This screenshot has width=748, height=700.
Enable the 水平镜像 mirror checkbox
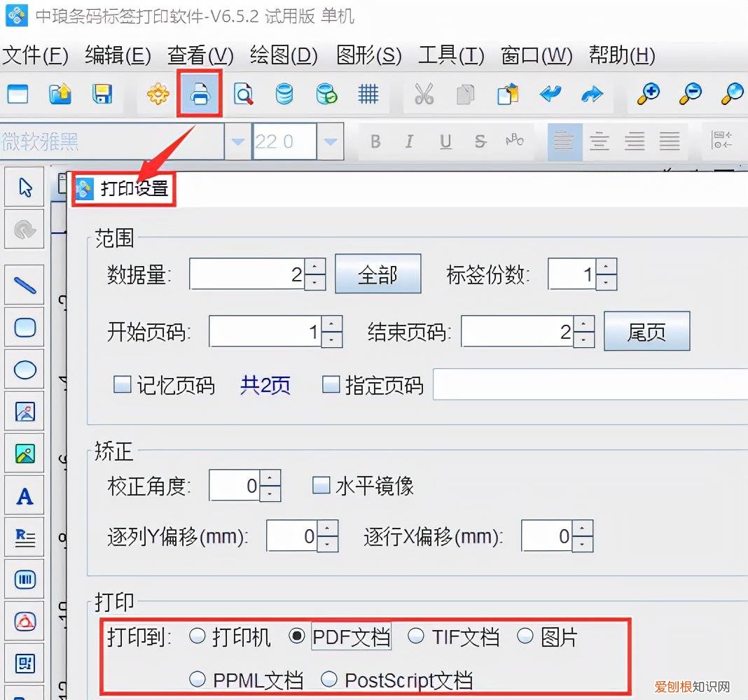click(321, 485)
